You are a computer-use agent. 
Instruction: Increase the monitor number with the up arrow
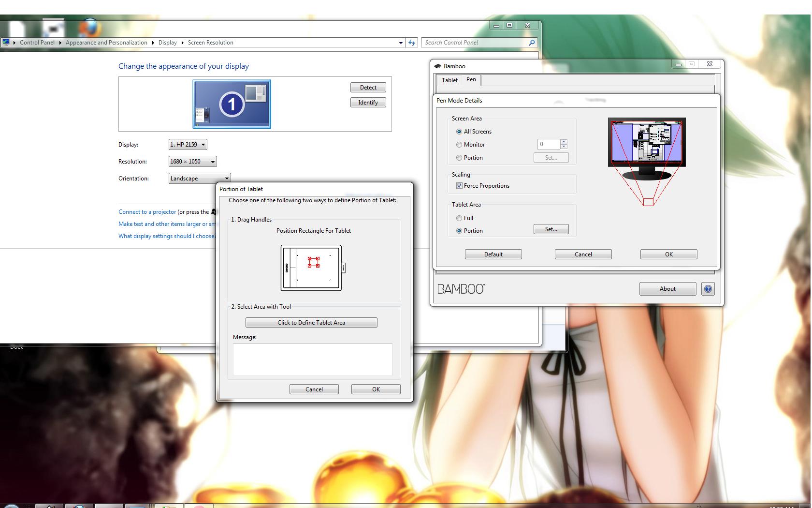pyautogui.click(x=564, y=142)
